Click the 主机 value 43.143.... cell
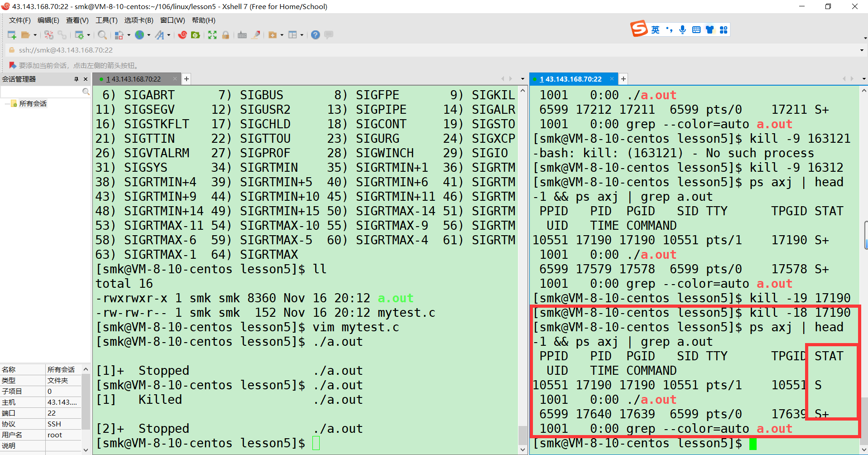The image size is (868, 455). coord(63,402)
